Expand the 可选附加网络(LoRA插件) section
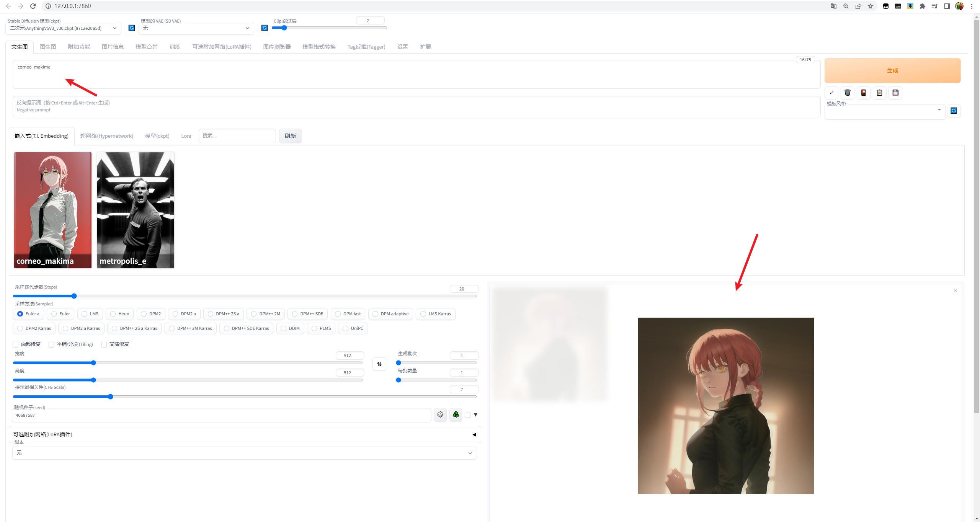The image size is (980, 522). [245, 434]
